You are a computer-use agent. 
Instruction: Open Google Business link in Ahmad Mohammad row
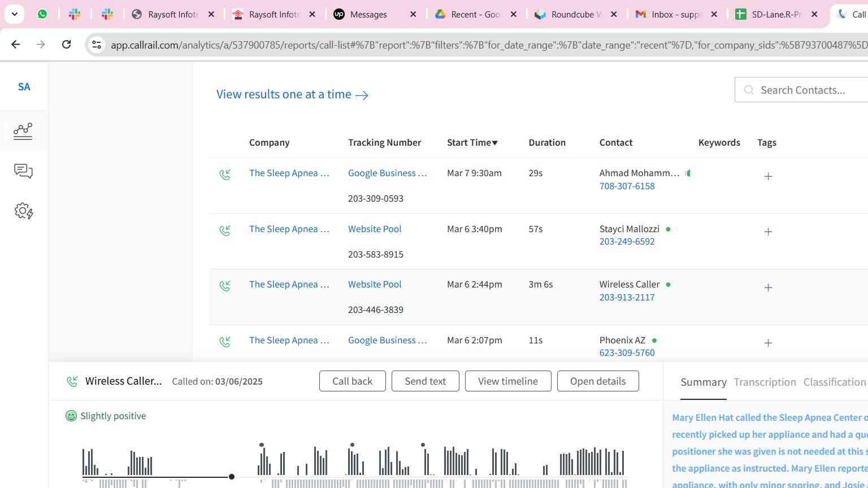(x=388, y=173)
